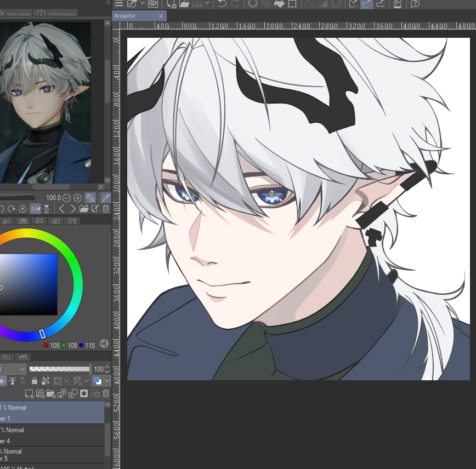
Task: Rotate Sub View image right
Action: click(12, 209)
